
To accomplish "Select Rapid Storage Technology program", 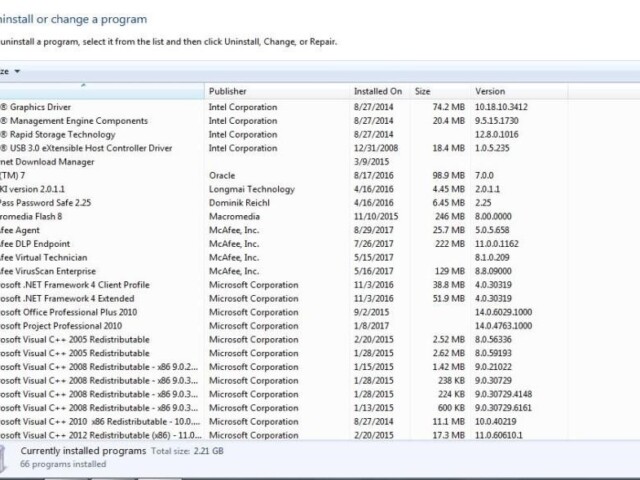I will (62, 135).
